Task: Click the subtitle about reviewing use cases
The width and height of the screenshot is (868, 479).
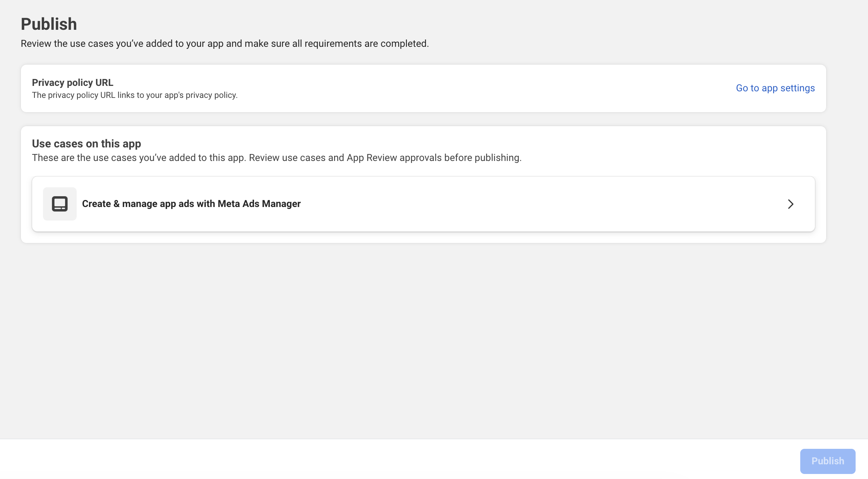Action: click(225, 44)
